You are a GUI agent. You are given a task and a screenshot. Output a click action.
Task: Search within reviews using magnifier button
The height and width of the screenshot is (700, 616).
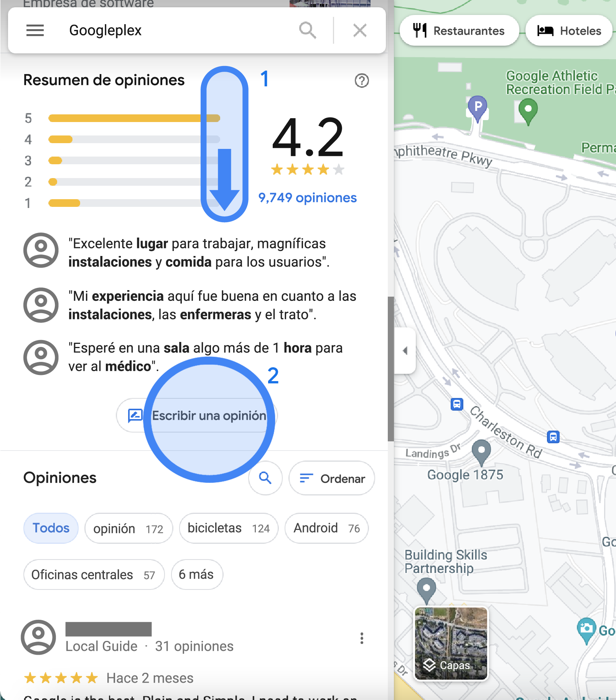(x=265, y=478)
